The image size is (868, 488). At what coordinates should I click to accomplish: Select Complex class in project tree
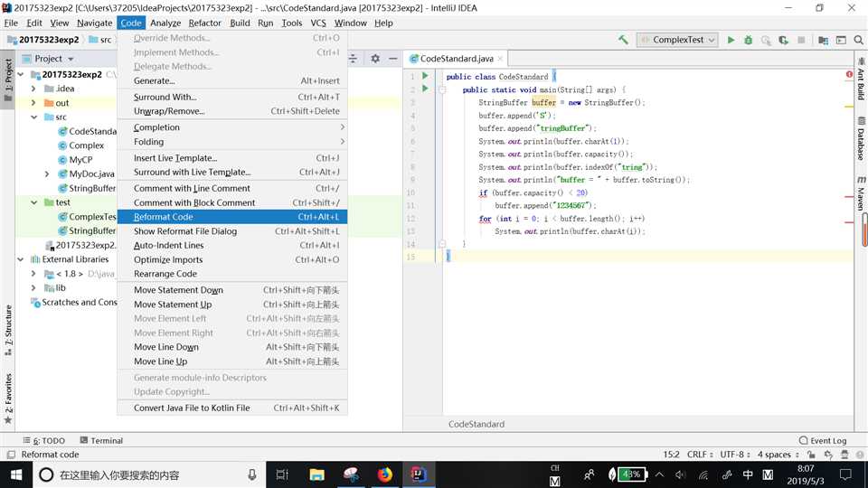[80, 145]
